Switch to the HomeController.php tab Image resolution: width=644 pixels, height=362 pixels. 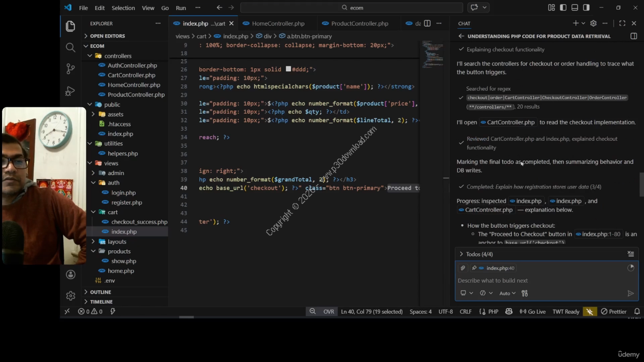pyautogui.click(x=278, y=24)
